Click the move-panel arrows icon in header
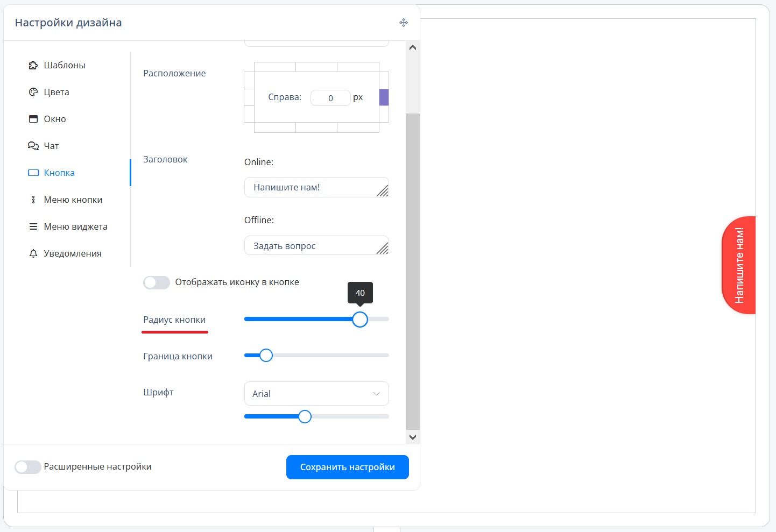The image size is (776, 532). coord(404,23)
